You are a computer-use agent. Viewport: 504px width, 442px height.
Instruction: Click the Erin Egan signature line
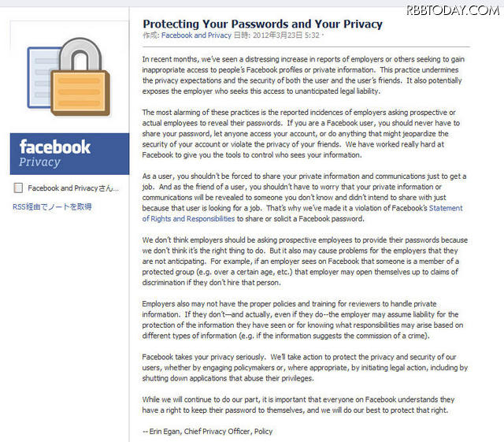[208, 431]
